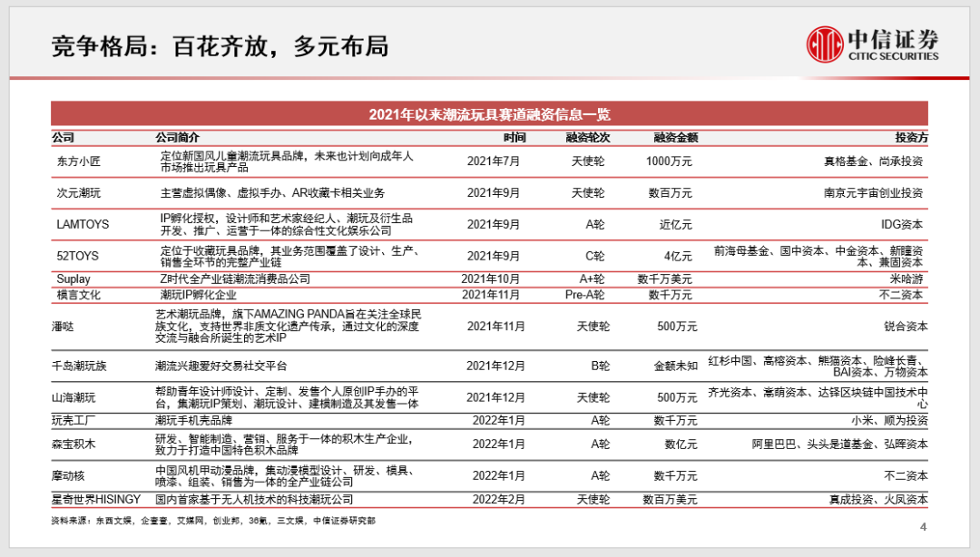Click description 潮玩IP孵化企业
Screen dimensions: 980x557
(198, 295)
